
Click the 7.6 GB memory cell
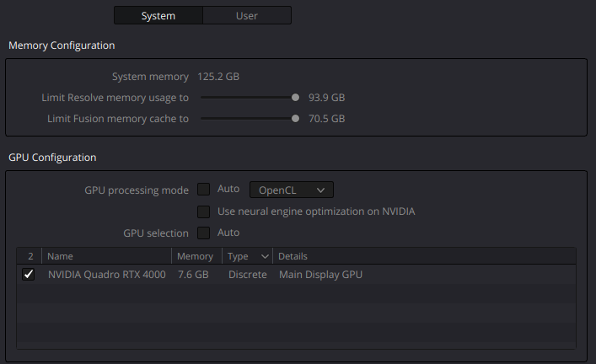(194, 275)
